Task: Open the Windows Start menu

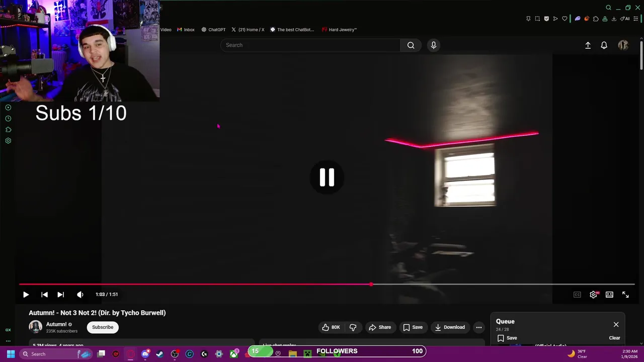Action: 11,354
